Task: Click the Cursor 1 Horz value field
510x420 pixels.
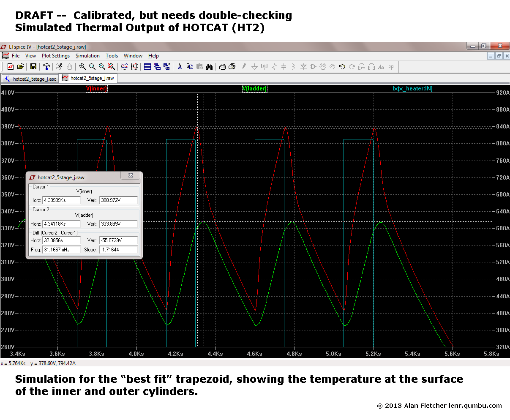Action: [61, 200]
